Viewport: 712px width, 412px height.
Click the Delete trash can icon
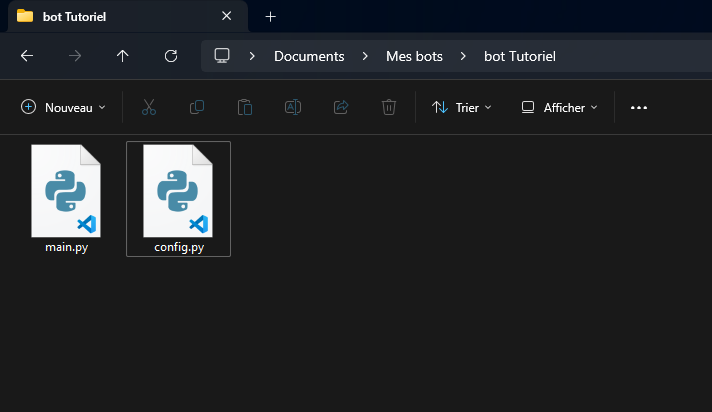coord(389,107)
